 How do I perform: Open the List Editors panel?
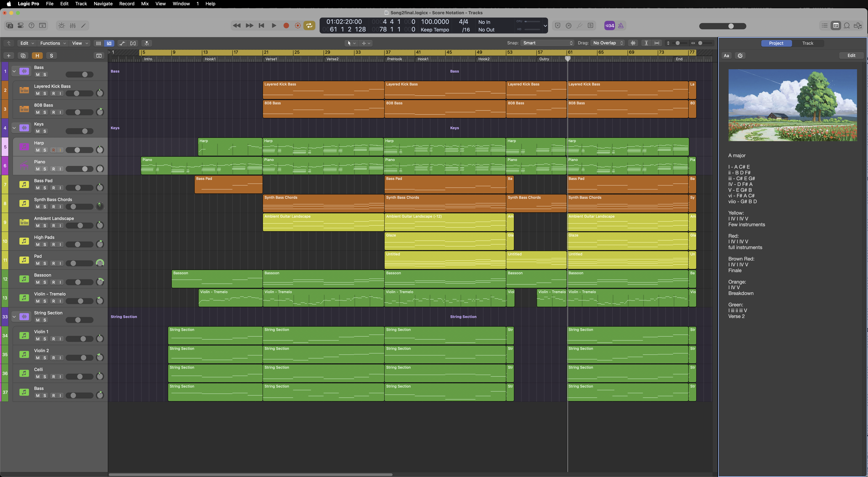(x=825, y=26)
